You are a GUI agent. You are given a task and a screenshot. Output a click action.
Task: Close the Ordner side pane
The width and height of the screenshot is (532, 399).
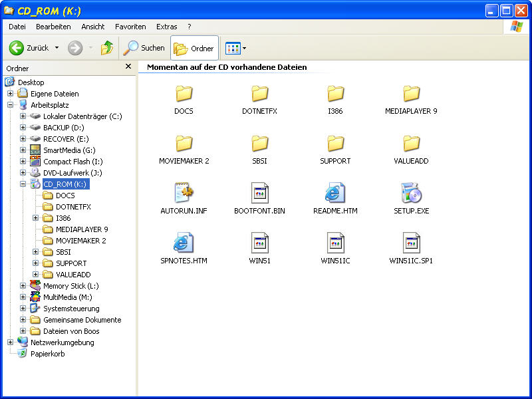(128, 66)
